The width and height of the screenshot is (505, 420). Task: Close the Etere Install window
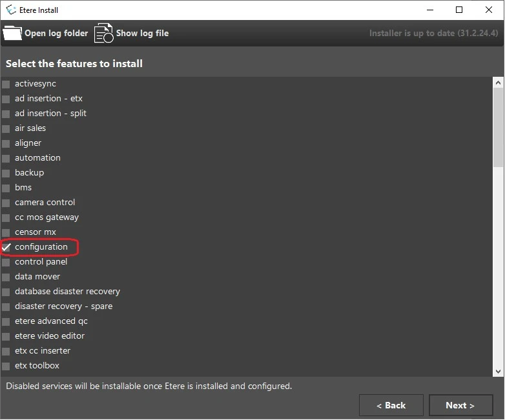pos(489,10)
